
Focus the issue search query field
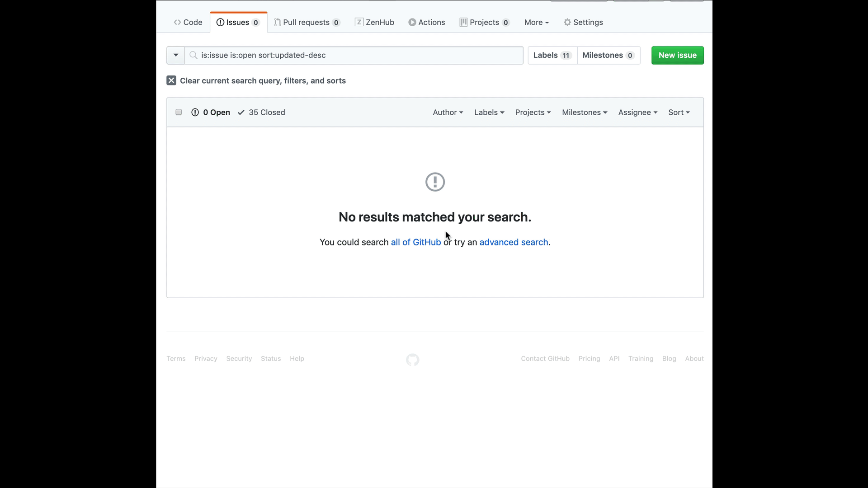[357, 55]
